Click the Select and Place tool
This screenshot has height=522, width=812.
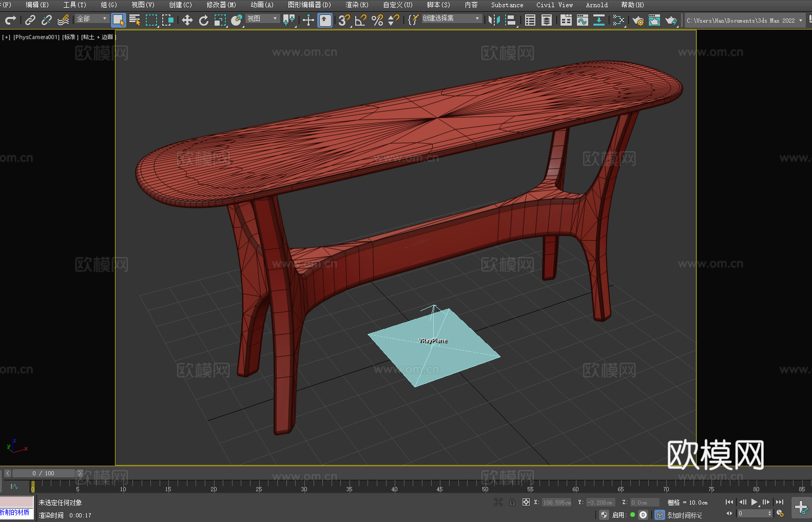(x=237, y=20)
